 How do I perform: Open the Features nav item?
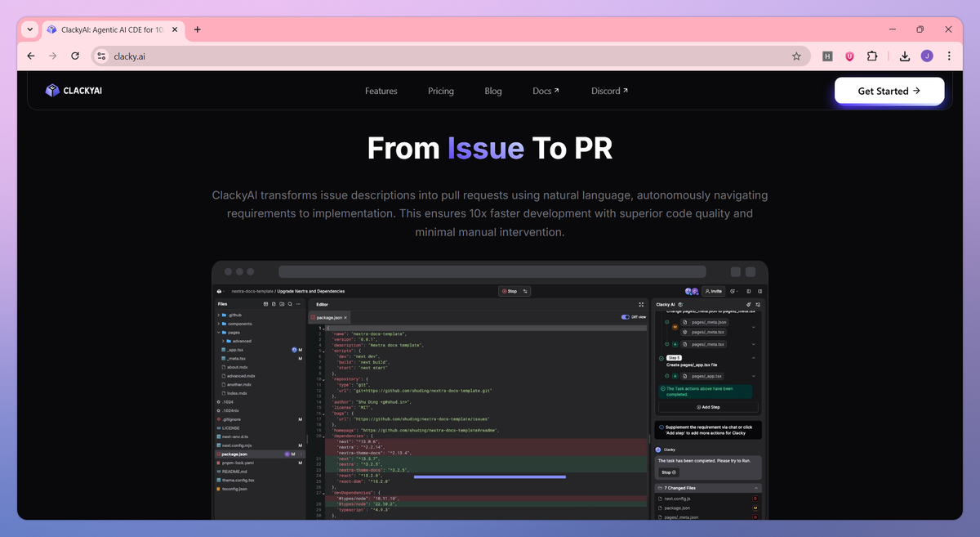381,91
